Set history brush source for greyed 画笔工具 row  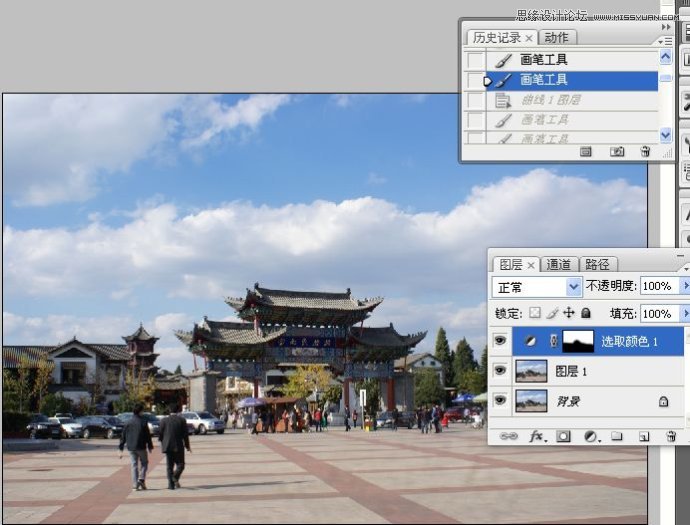pos(475,120)
